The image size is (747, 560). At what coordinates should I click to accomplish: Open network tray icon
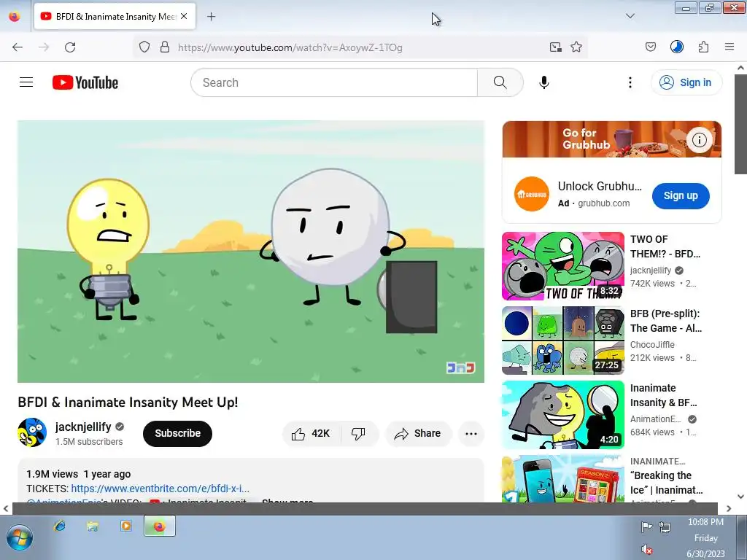coord(665,526)
